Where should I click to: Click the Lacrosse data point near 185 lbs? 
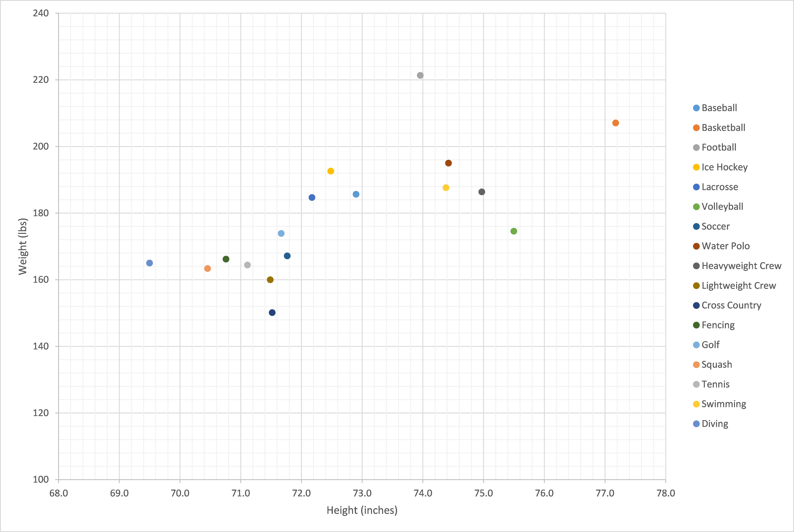click(x=312, y=197)
